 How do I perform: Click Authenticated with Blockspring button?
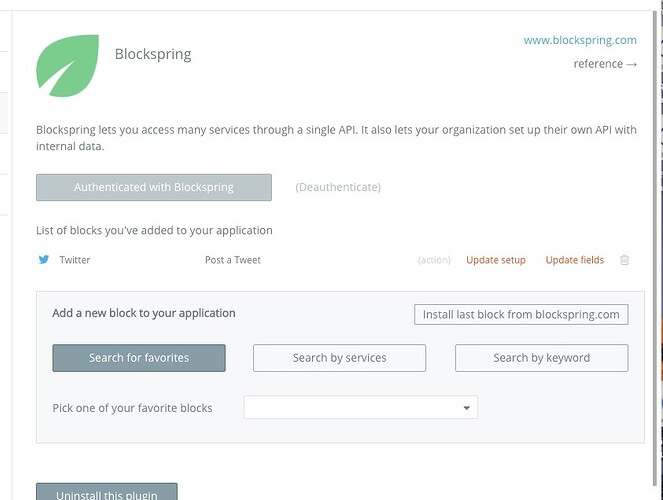pos(154,187)
